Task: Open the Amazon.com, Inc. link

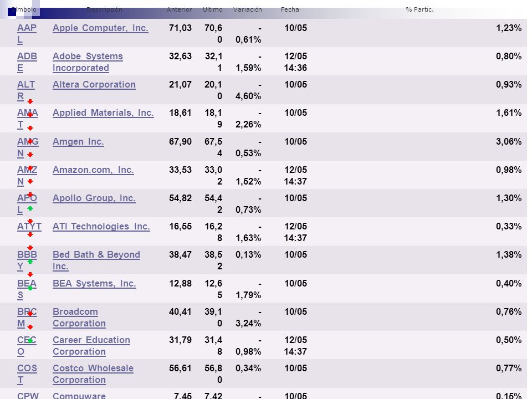Action: [93, 170]
